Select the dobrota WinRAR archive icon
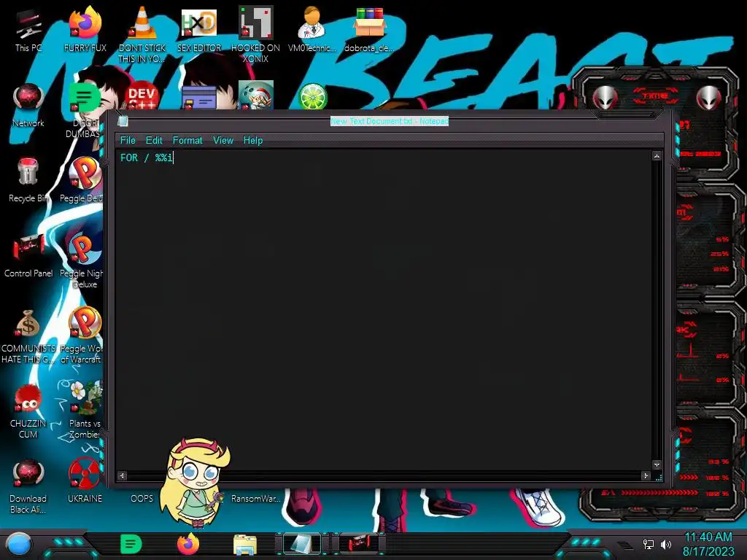The height and width of the screenshot is (560, 747). [x=369, y=29]
